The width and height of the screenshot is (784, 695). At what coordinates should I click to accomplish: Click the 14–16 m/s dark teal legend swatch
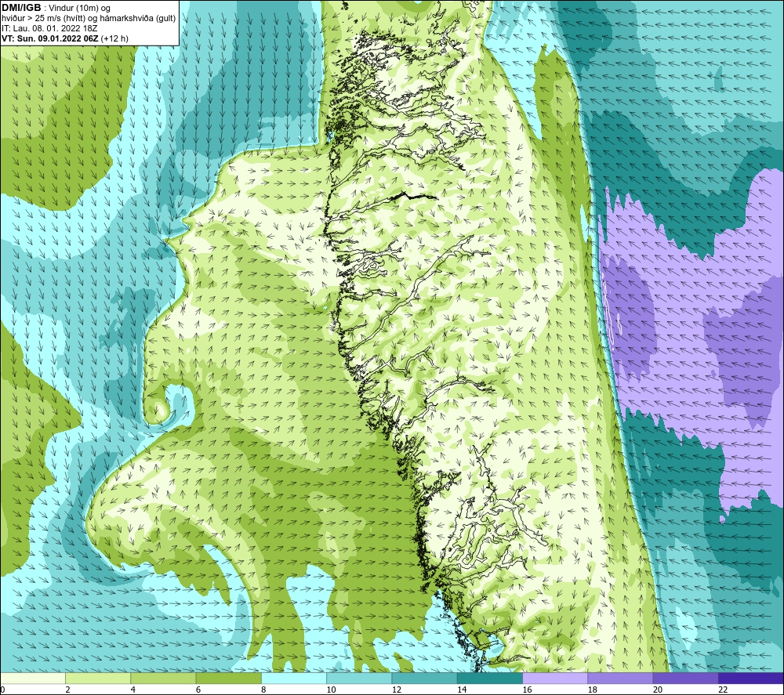pos(489,679)
